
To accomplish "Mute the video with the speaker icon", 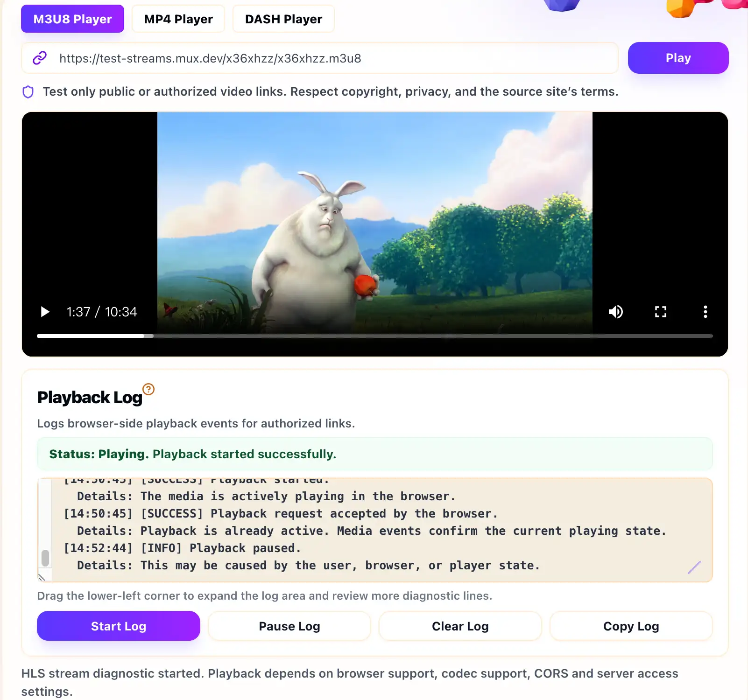I will coord(616,312).
